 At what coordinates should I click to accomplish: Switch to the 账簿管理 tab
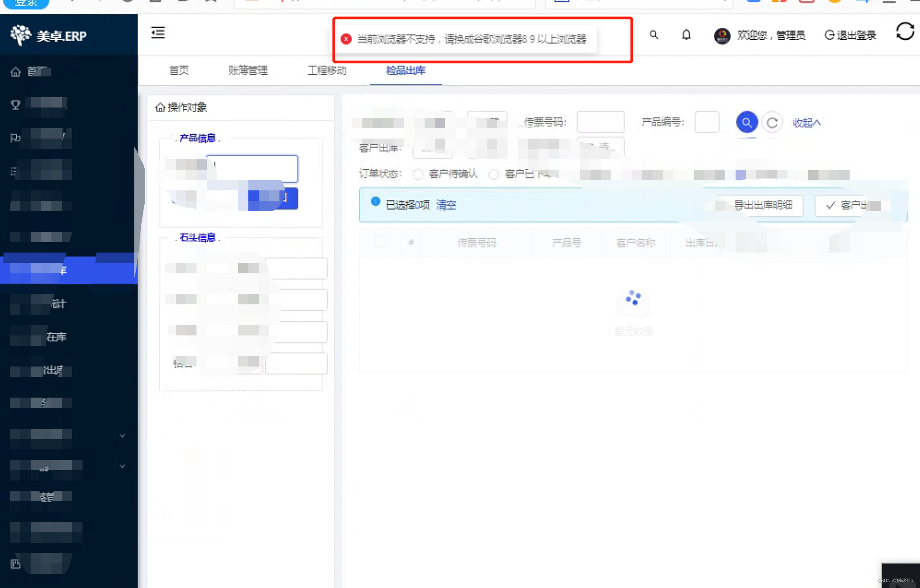[248, 70]
